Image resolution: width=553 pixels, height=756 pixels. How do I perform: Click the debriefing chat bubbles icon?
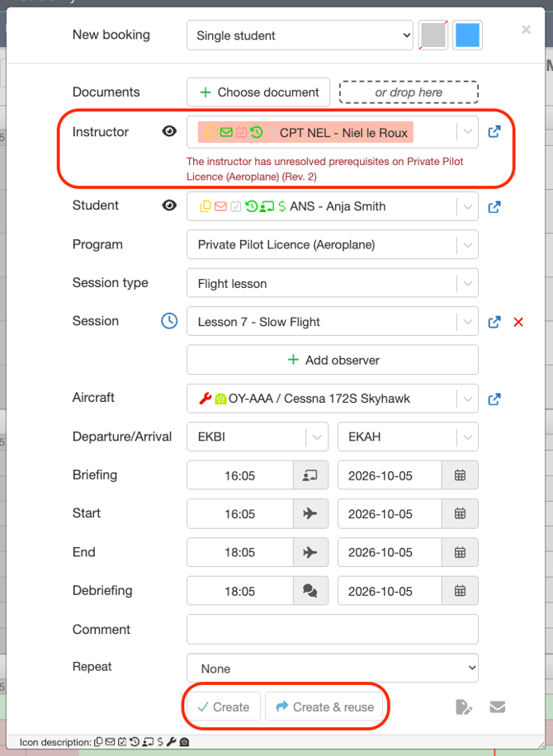[310, 591]
